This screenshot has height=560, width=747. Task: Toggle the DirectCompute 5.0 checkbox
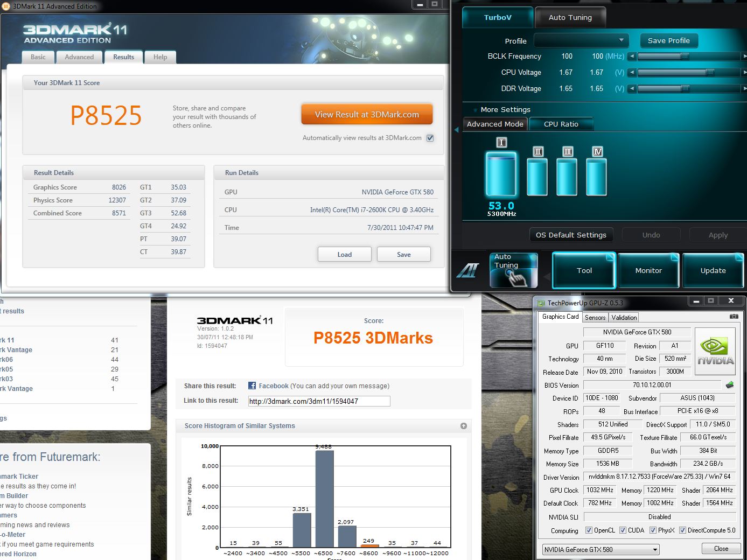(x=682, y=530)
